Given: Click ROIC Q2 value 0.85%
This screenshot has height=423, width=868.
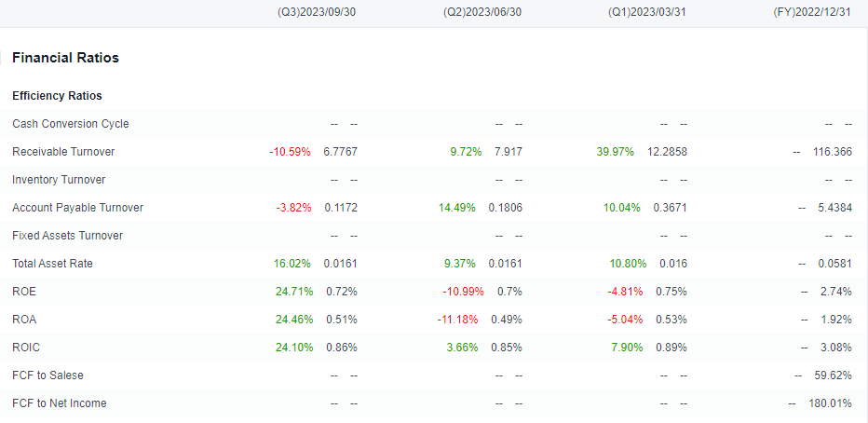Looking at the screenshot, I should [507, 348].
